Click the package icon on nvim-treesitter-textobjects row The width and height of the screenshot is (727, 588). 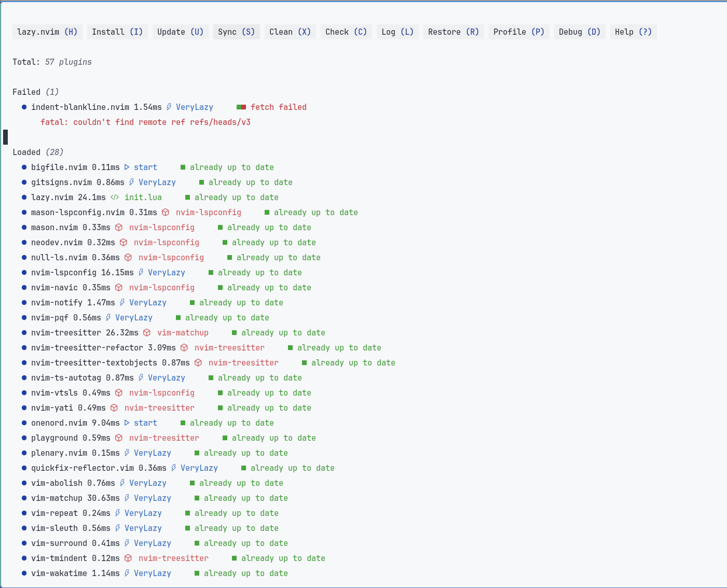pyautogui.click(x=198, y=362)
